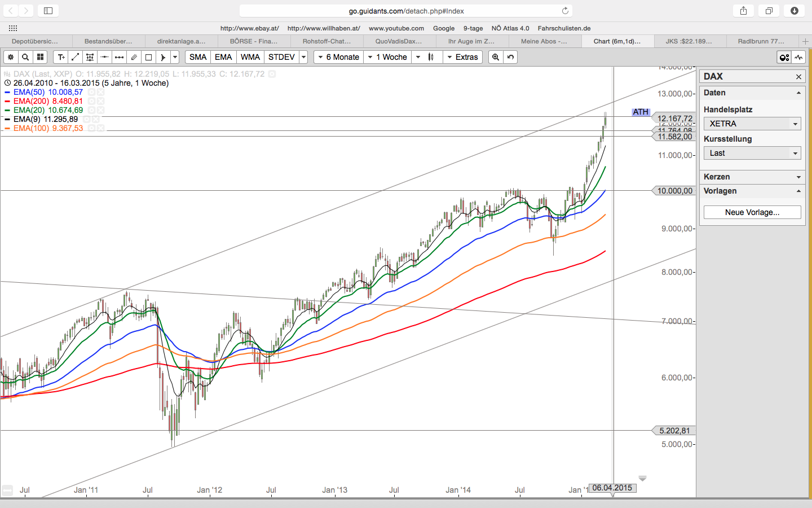Go back with Safari back arrow
This screenshot has width=812, height=508.
tap(10, 11)
